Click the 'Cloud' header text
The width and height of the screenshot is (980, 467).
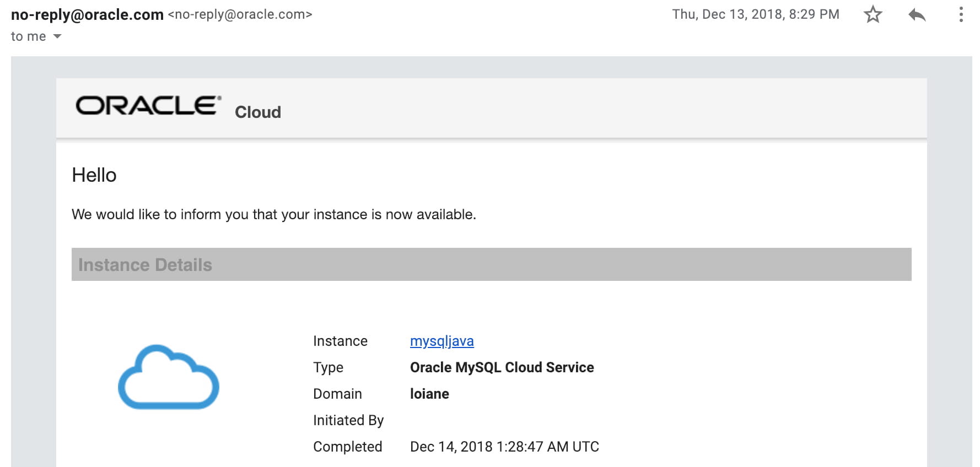(x=258, y=112)
